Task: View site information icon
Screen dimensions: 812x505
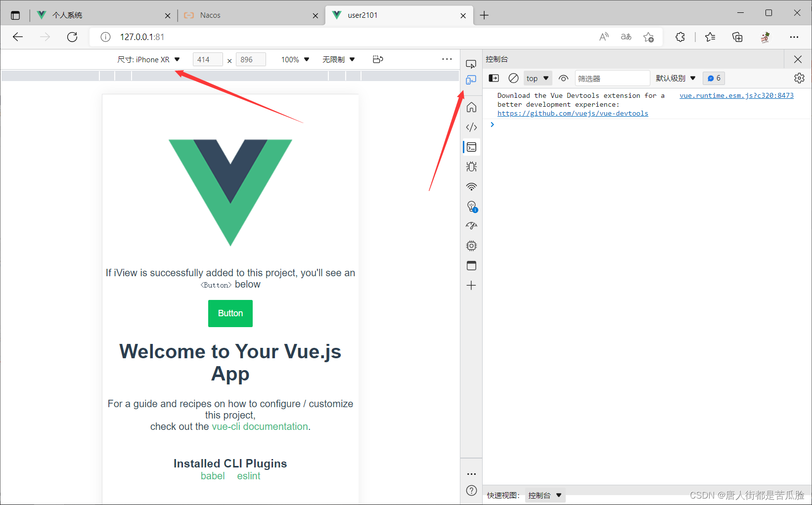Action: click(105, 37)
